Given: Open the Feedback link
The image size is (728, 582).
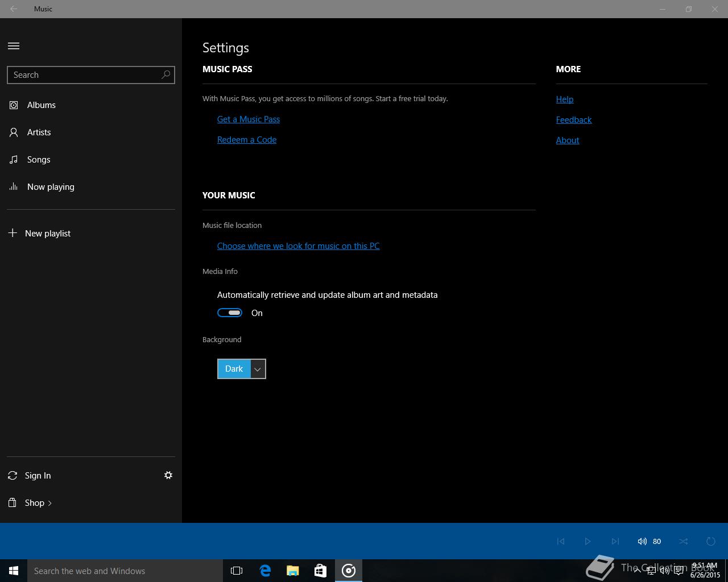Looking at the screenshot, I should [574, 120].
